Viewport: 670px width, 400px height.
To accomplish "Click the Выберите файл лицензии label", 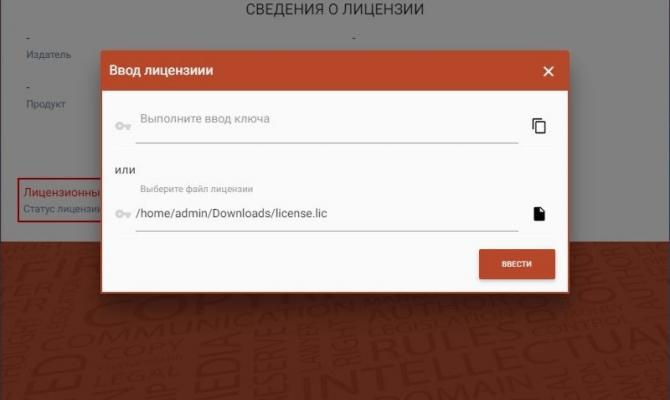I will [197, 189].
